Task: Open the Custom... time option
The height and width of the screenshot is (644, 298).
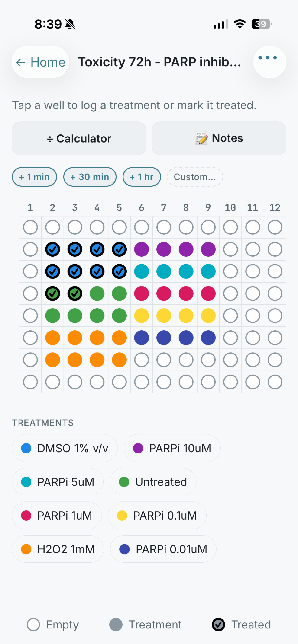Action: coord(195,177)
